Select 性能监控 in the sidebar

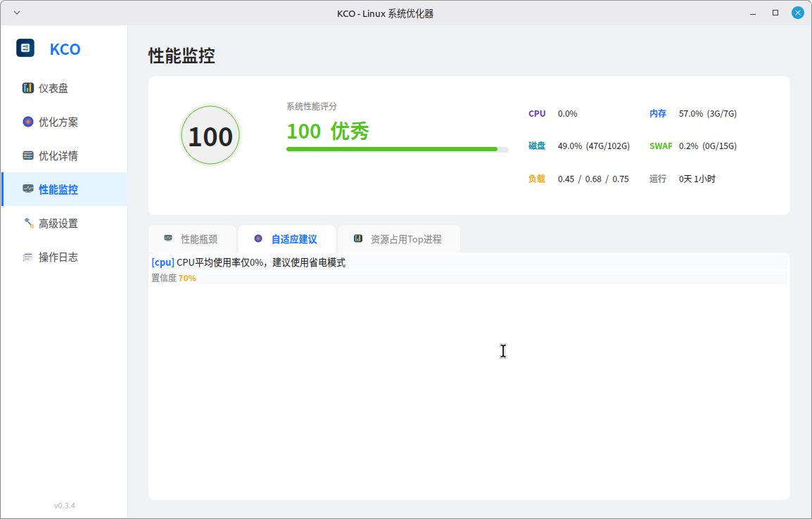pyautogui.click(x=65, y=189)
